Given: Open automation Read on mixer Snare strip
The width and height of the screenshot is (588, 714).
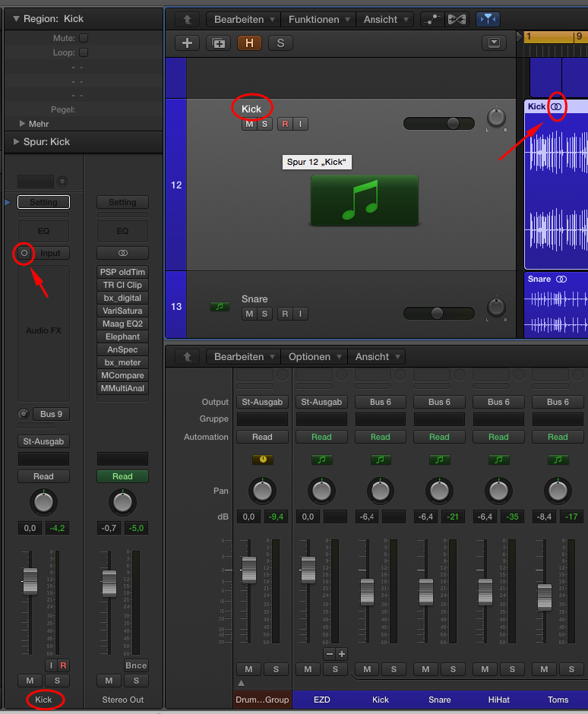Looking at the screenshot, I should (439, 437).
